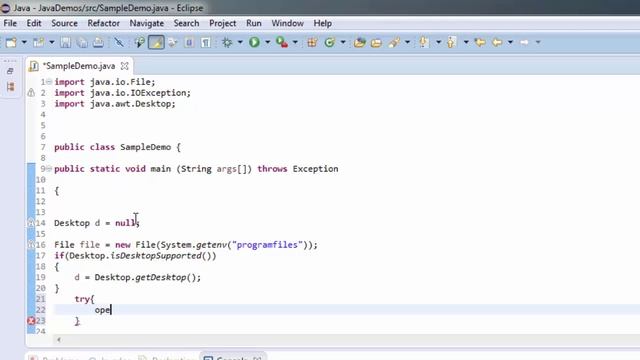This screenshot has height=360, width=640.
Task: Open the Window menu
Action: tap(288, 23)
